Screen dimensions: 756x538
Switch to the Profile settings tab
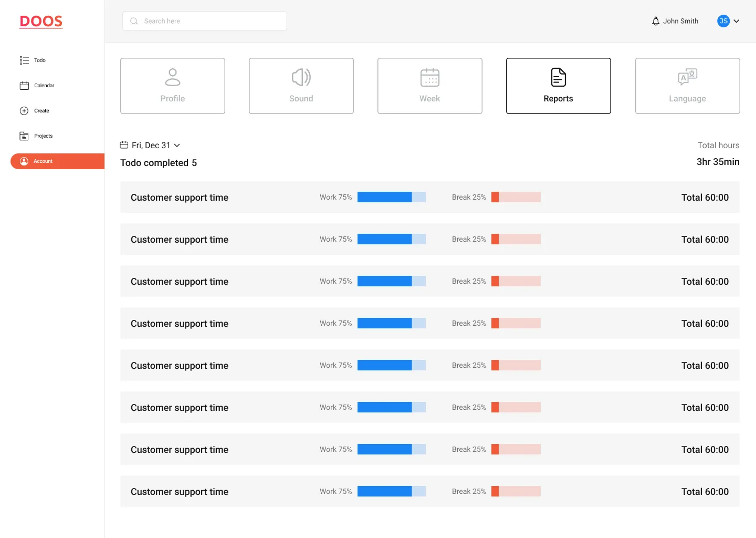tap(173, 86)
